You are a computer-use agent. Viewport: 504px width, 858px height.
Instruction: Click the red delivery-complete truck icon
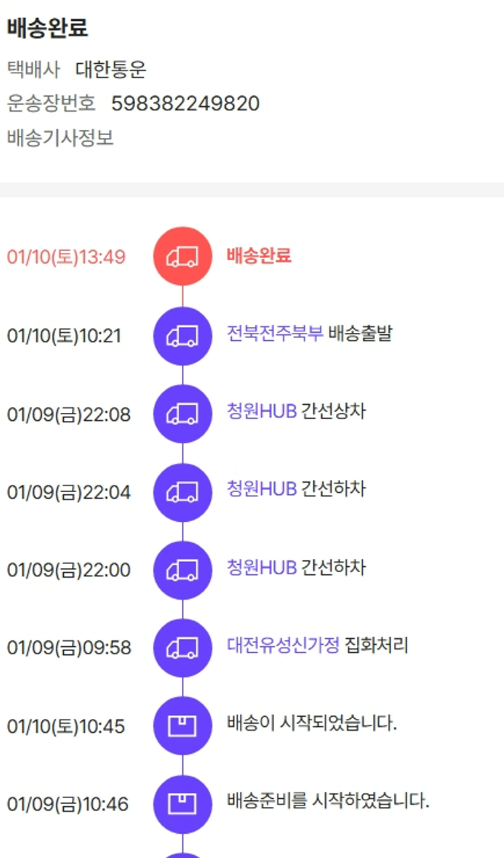tap(183, 256)
